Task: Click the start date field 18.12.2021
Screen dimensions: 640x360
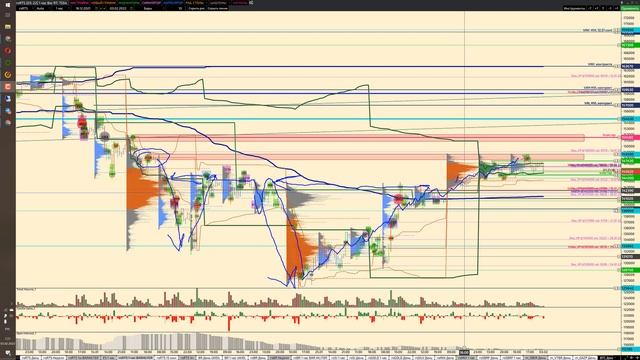Action: point(83,8)
